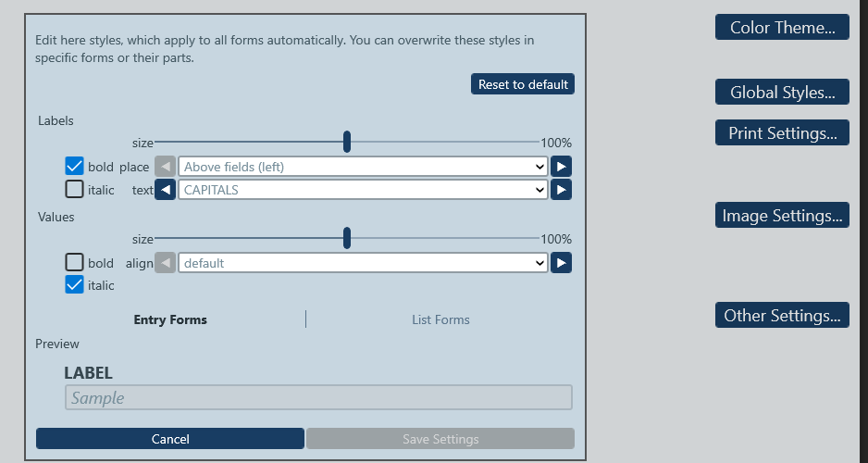Enable the Values bold checkbox
This screenshot has height=463, width=868.
75,263
